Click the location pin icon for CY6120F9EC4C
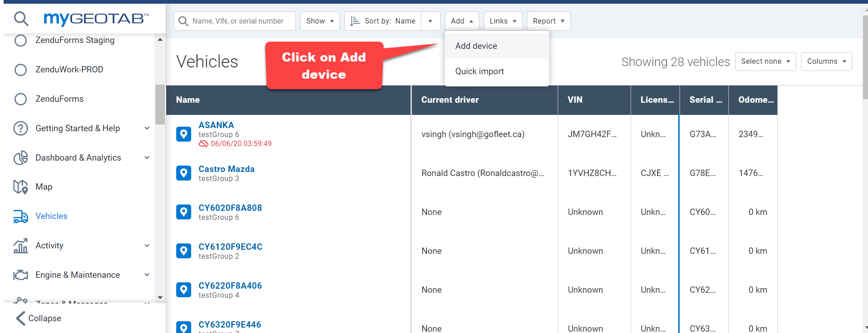Screen dimensions: 868x333 pos(183,251)
